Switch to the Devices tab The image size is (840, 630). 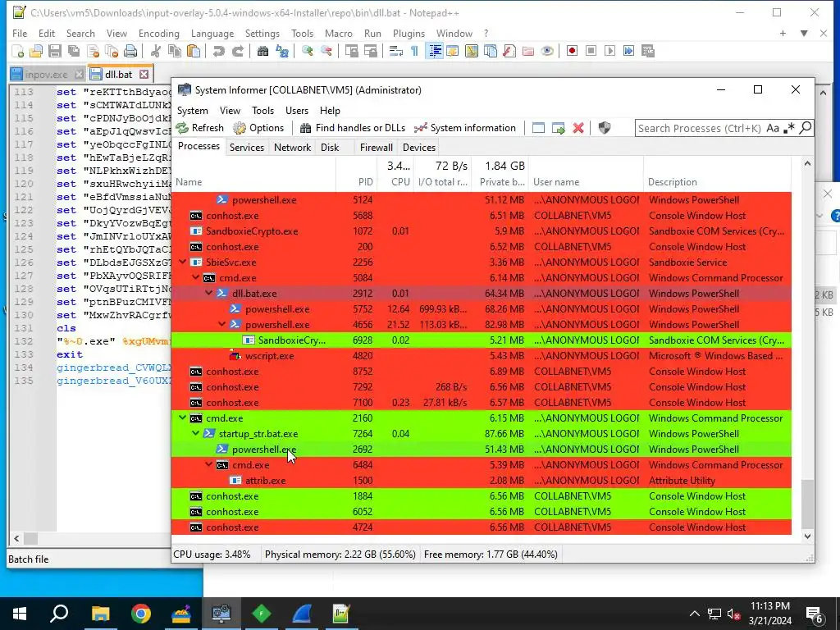(x=419, y=148)
